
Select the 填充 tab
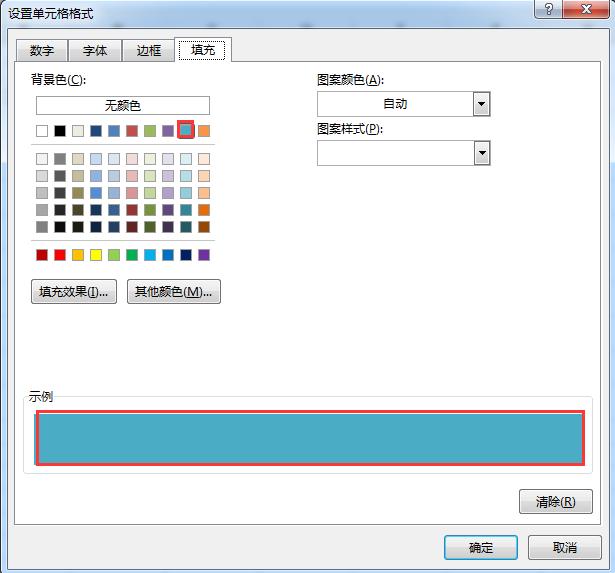202,50
